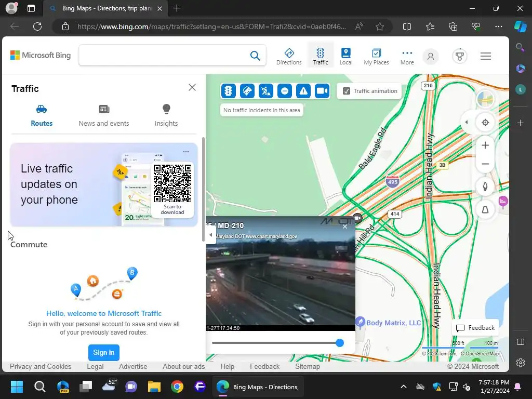The image size is (532, 399).
Task: Toggle the road closure filter icon
Action: coord(285,91)
